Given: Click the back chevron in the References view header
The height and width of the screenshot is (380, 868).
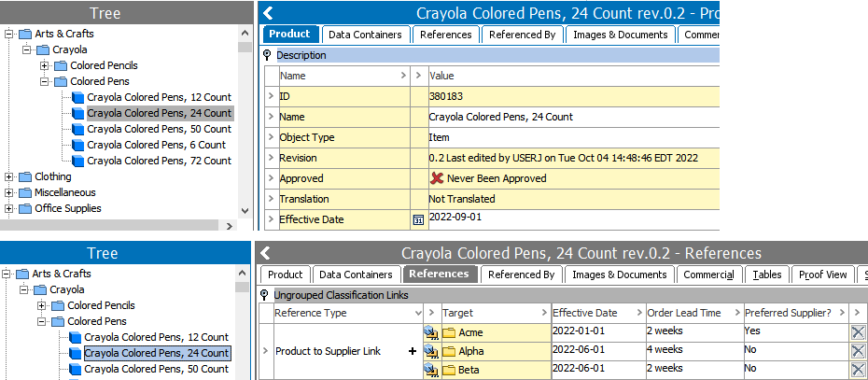Looking at the screenshot, I should click(x=266, y=253).
